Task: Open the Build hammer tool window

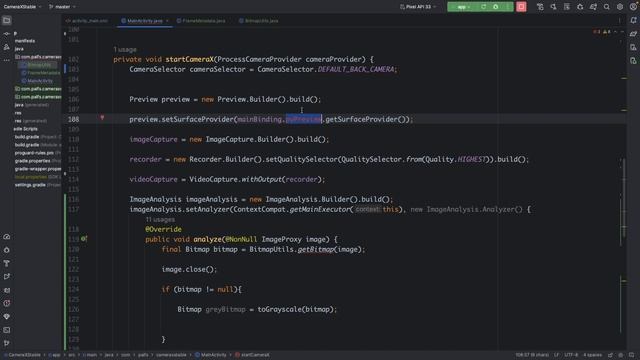Action: [x=7, y=263]
